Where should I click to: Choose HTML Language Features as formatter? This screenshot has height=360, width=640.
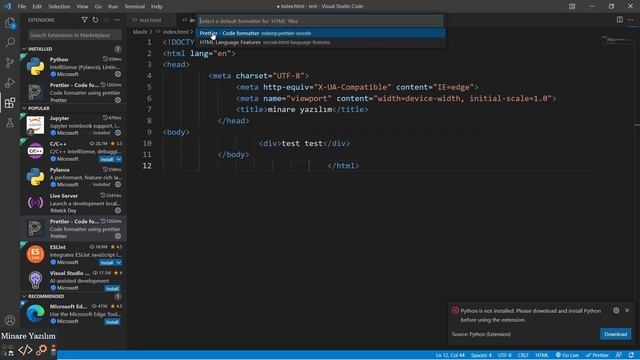click(x=320, y=42)
